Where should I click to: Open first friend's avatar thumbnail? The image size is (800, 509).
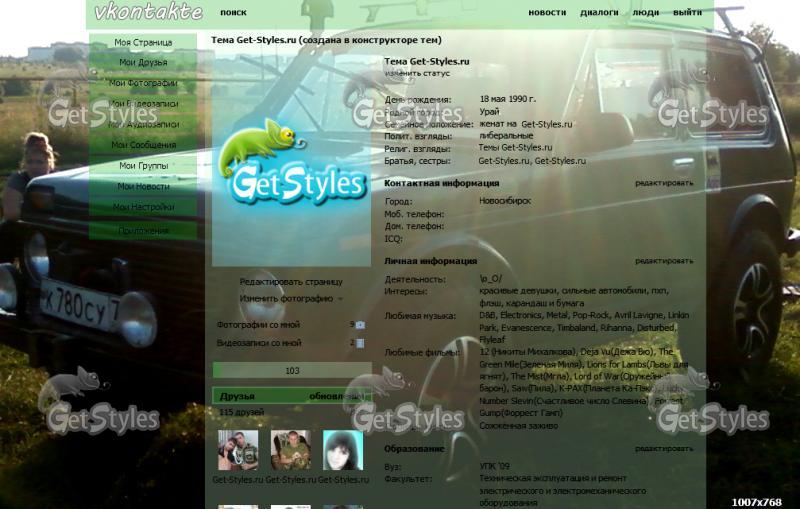(238, 450)
